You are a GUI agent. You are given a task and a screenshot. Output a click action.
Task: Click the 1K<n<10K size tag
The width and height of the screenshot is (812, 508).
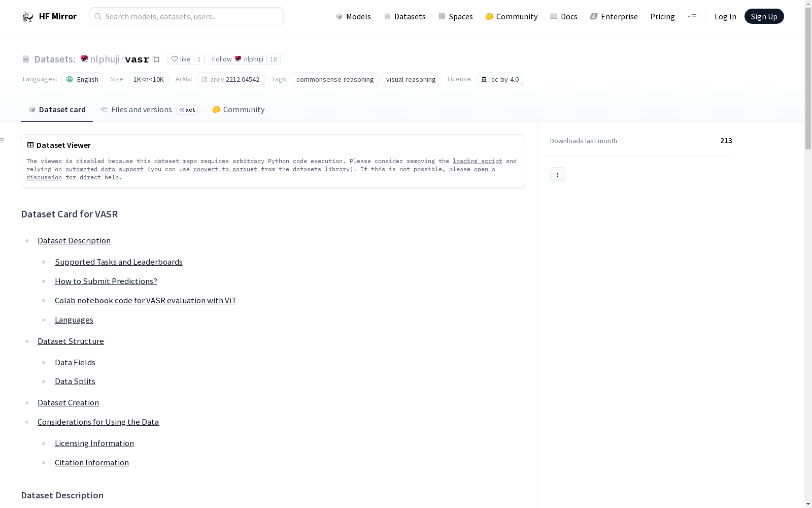(x=149, y=79)
